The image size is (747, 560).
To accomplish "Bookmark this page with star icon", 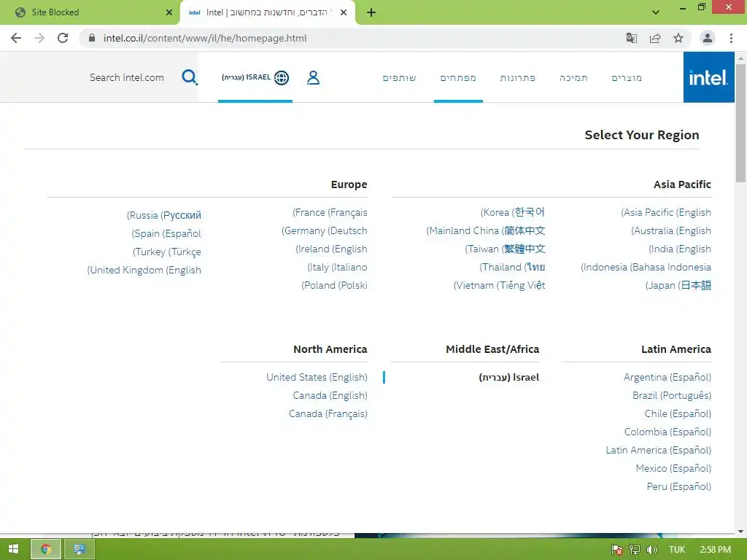I will coord(678,38).
